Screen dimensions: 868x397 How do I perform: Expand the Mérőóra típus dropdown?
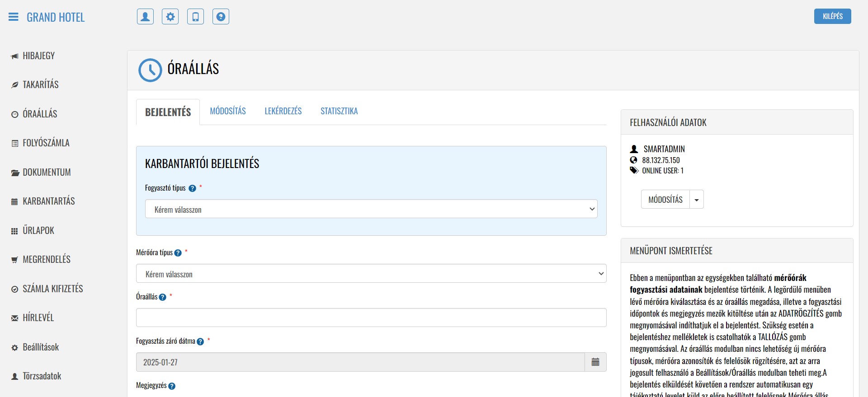pyautogui.click(x=371, y=274)
